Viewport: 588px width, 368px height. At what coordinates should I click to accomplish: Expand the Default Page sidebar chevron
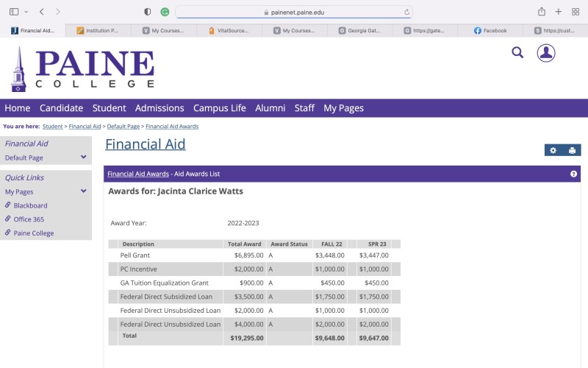84,157
